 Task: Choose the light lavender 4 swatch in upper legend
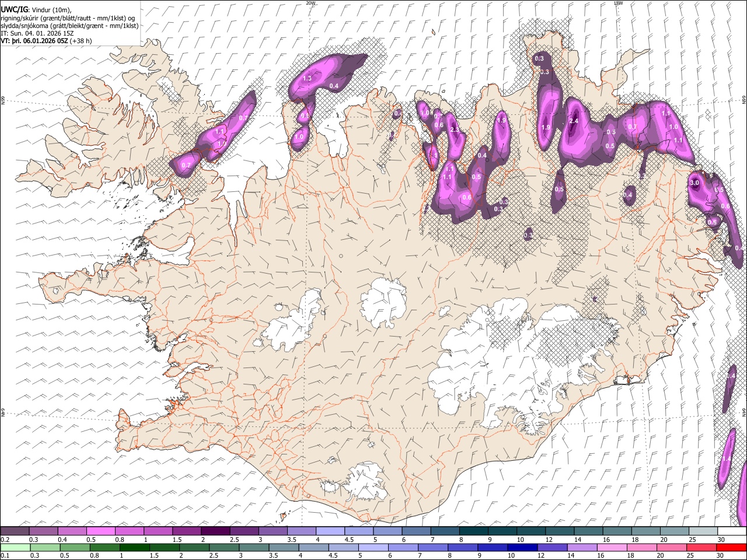330,531
